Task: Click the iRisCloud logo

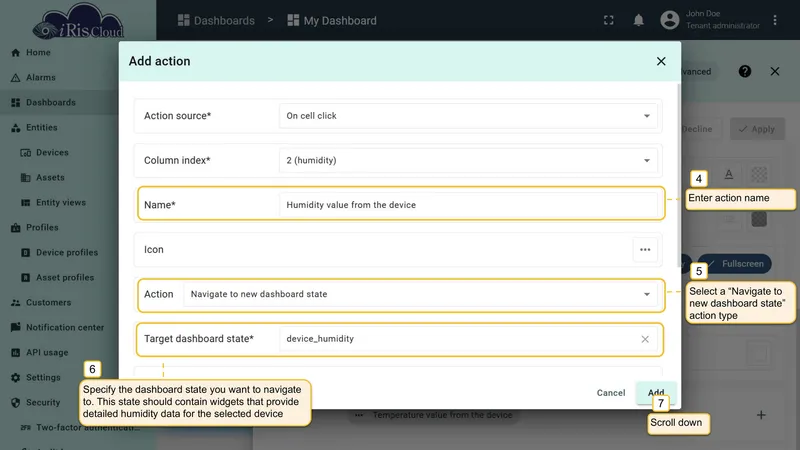Action: pyautogui.click(x=78, y=22)
